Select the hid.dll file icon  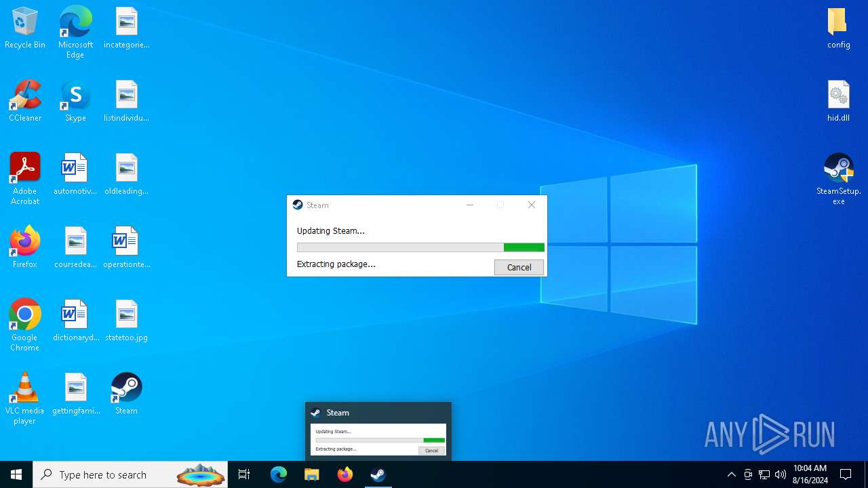click(838, 102)
